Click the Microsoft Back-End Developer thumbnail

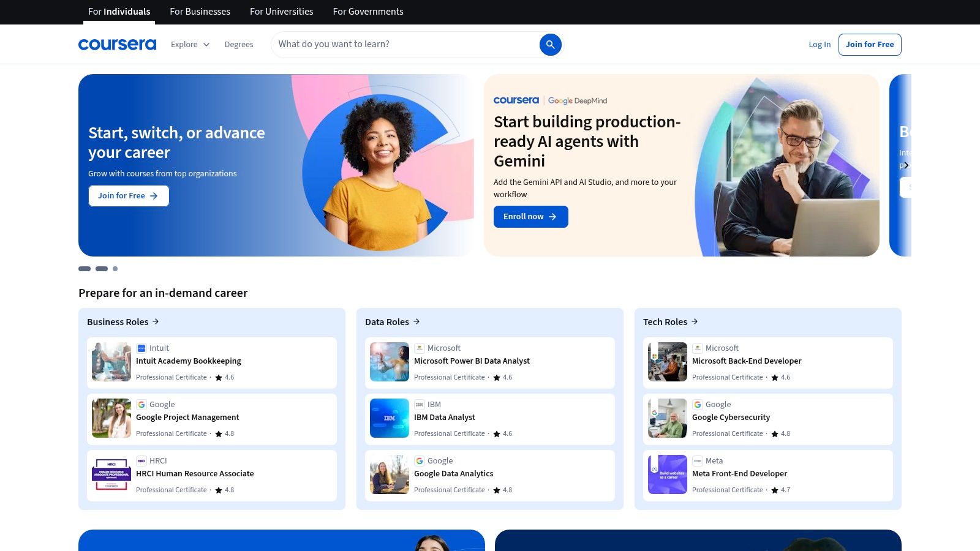668,362
